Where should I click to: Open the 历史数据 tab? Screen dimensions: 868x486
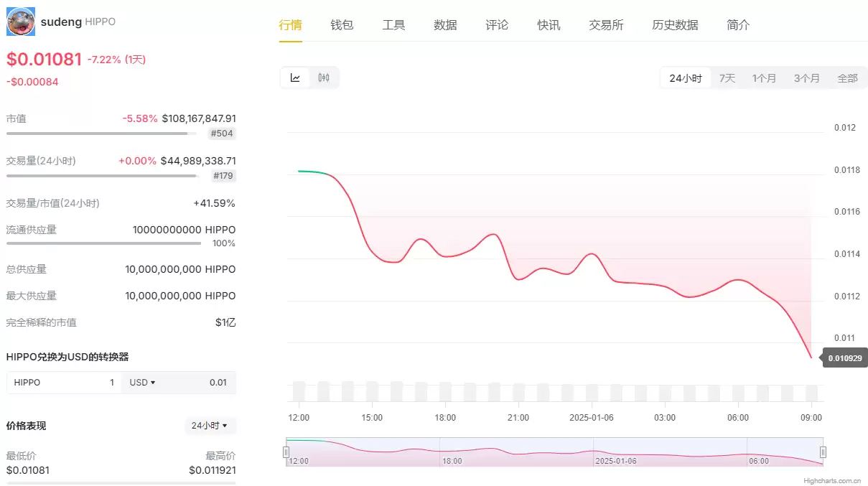tap(675, 24)
